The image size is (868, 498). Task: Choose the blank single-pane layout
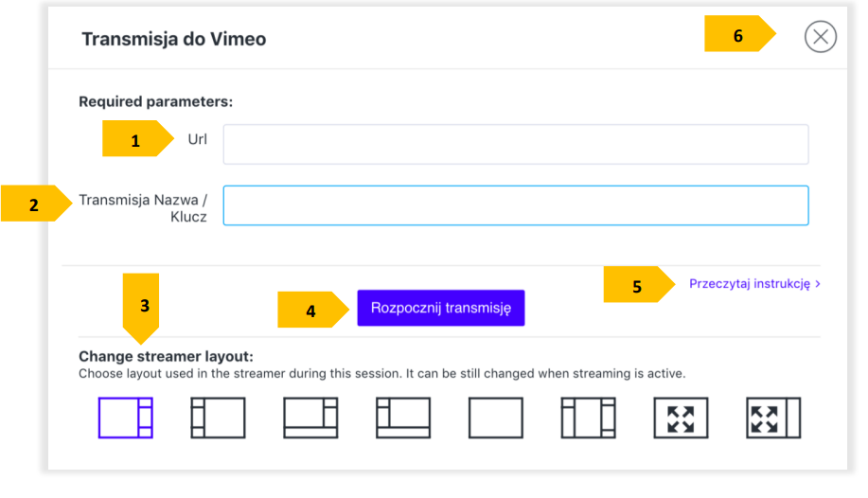pos(495,418)
